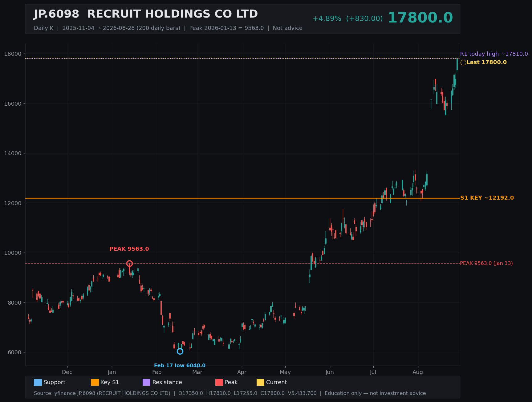Image resolution: width=532 pixels, height=402 pixels.
Task: Click the Aug x-axis month label
Action: click(418, 372)
